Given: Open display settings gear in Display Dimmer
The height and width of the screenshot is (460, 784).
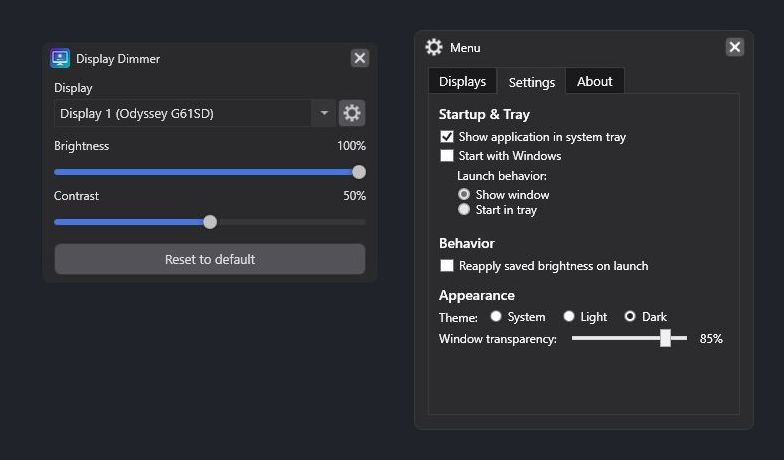Looking at the screenshot, I should (352, 113).
